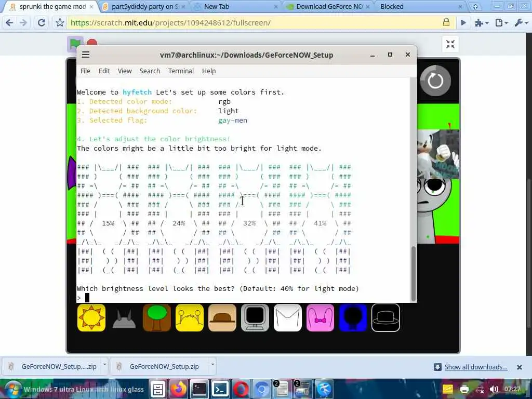Click the circular reset button in game
Screen dimensions: 532x399
[435, 81]
